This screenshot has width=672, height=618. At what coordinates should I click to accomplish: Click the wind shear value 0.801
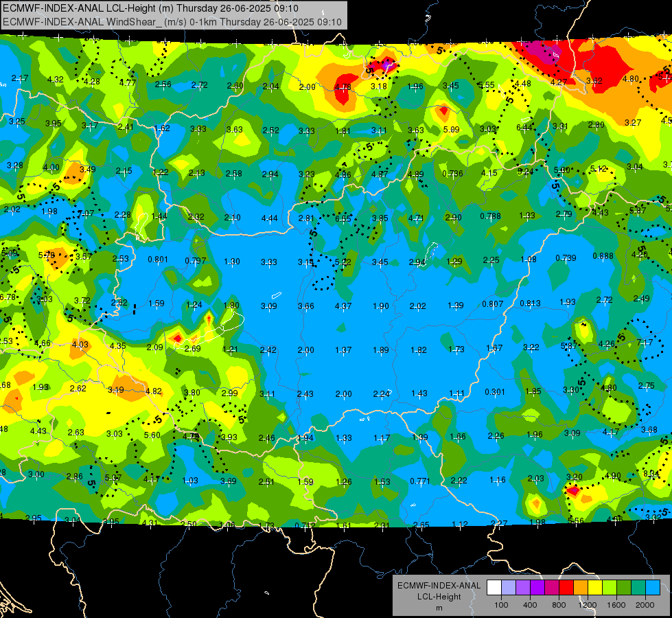pyautogui.click(x=158, y=259)
